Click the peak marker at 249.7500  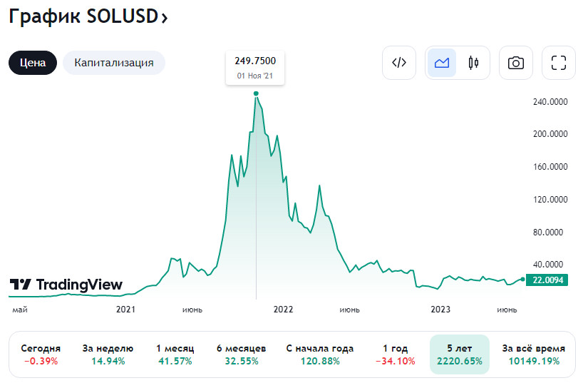[256, 93]
